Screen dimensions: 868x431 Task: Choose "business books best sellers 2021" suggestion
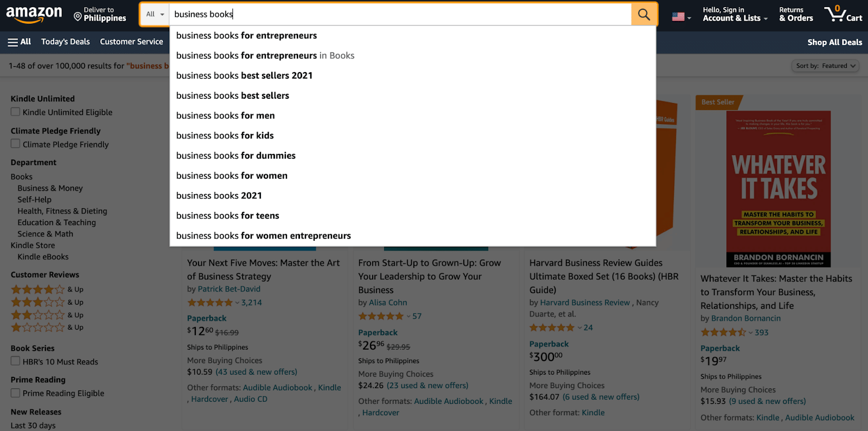tap(244, 75)
